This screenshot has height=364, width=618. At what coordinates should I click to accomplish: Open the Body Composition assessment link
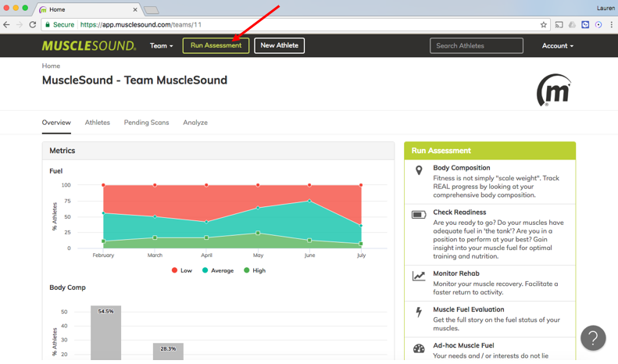[462, 168]
